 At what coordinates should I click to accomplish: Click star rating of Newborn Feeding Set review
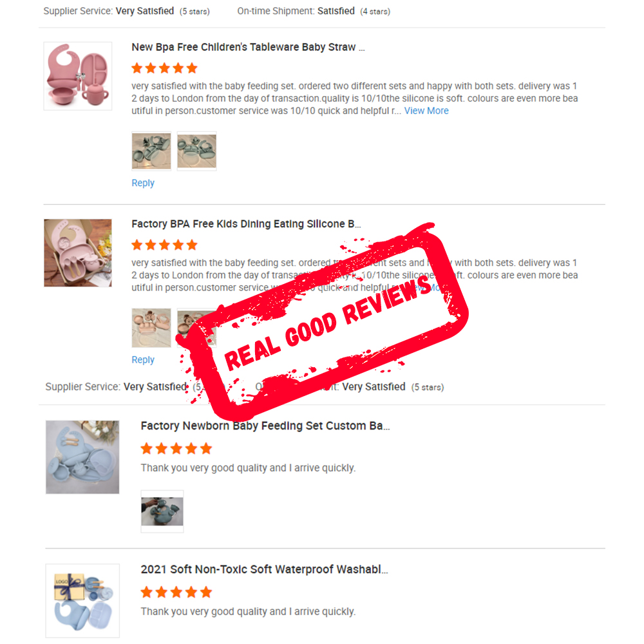(x=176, y=448)
